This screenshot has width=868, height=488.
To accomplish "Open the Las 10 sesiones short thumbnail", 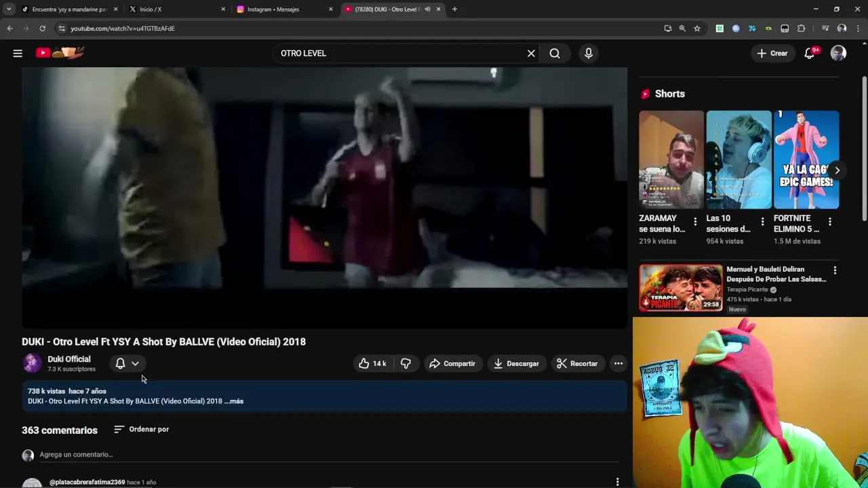I will [738, 159].
